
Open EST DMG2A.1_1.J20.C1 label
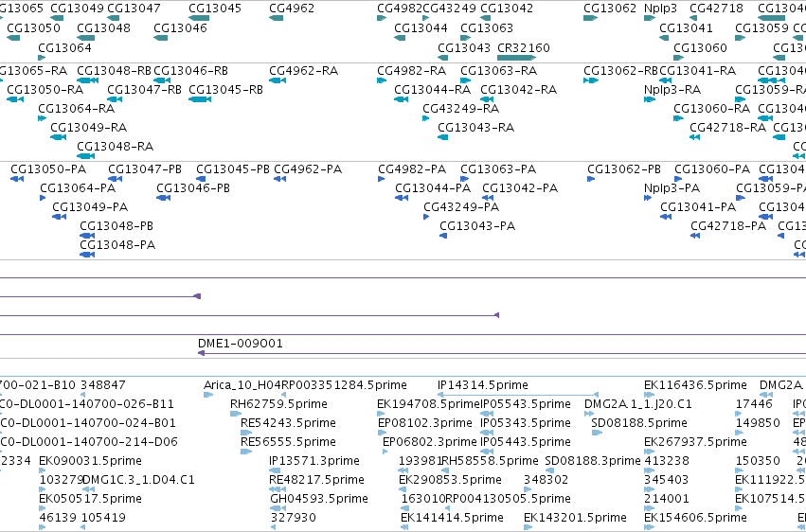pos(638,403)
